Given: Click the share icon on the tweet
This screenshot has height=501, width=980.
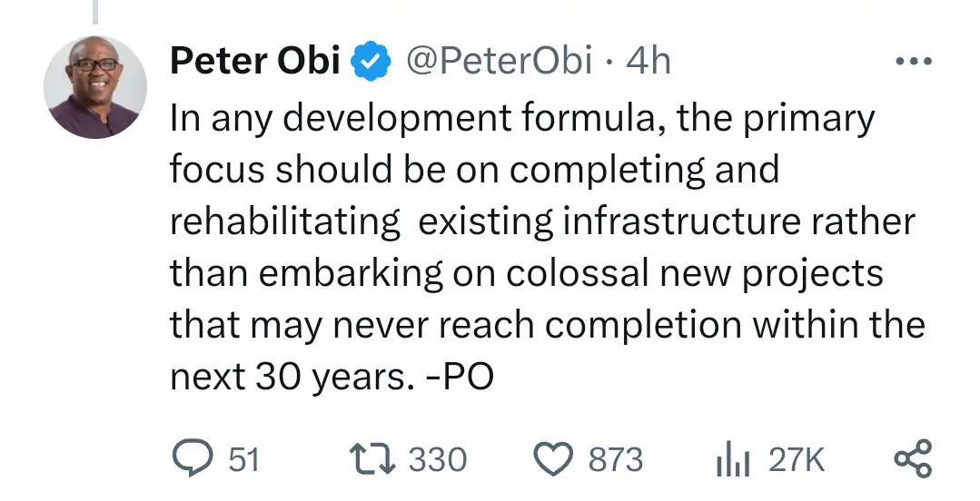Looking at the screenshot, I should [x=913, y=459].
